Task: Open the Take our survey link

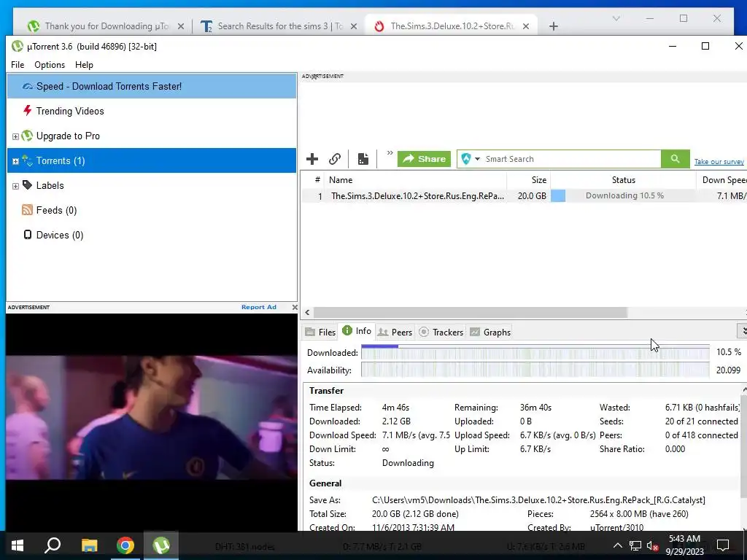Action: [x=719, y=162]
